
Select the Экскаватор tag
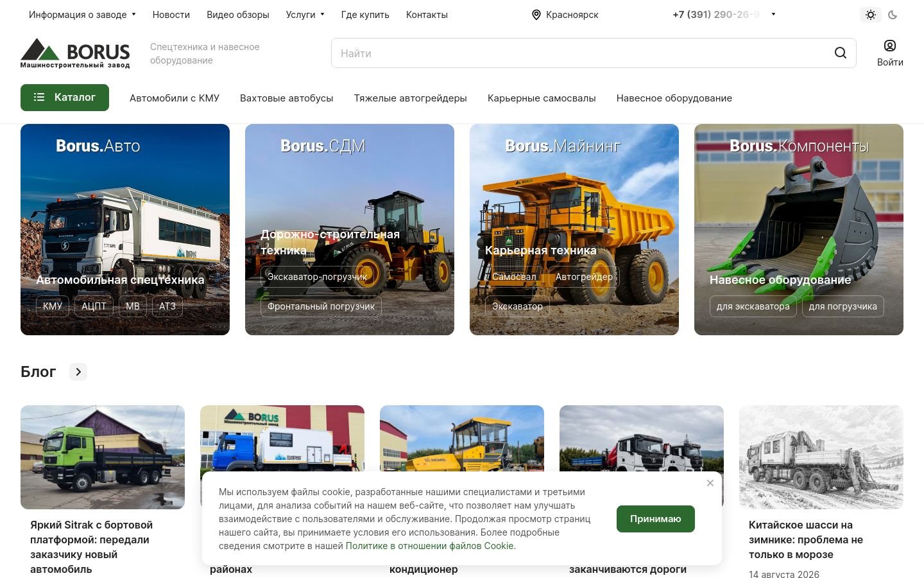(517, 306)
